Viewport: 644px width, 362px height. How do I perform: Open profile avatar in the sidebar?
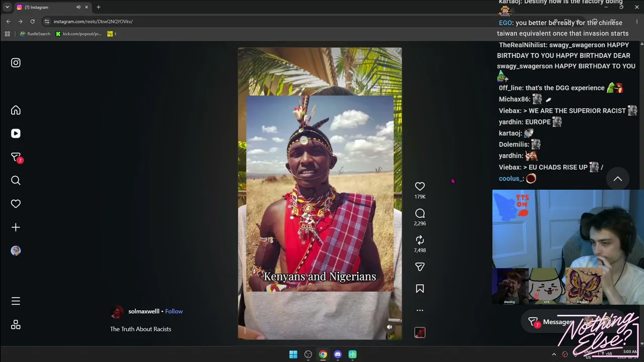(x=16, y=250)
